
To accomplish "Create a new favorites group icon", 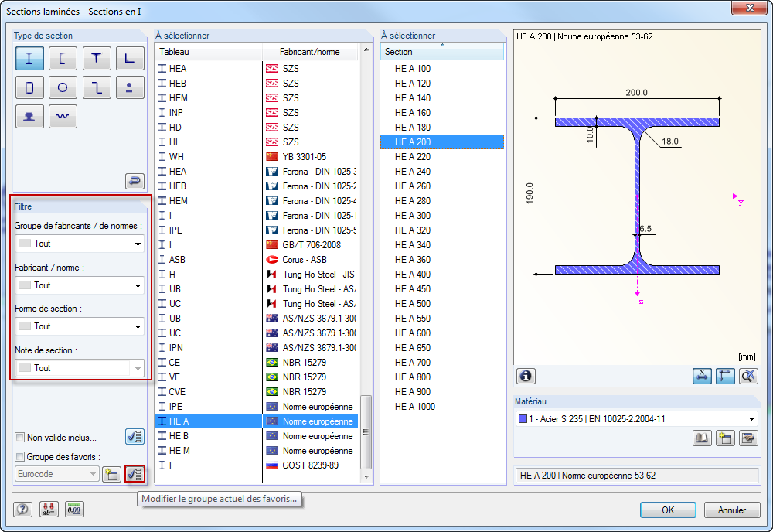I will [112, 474].
